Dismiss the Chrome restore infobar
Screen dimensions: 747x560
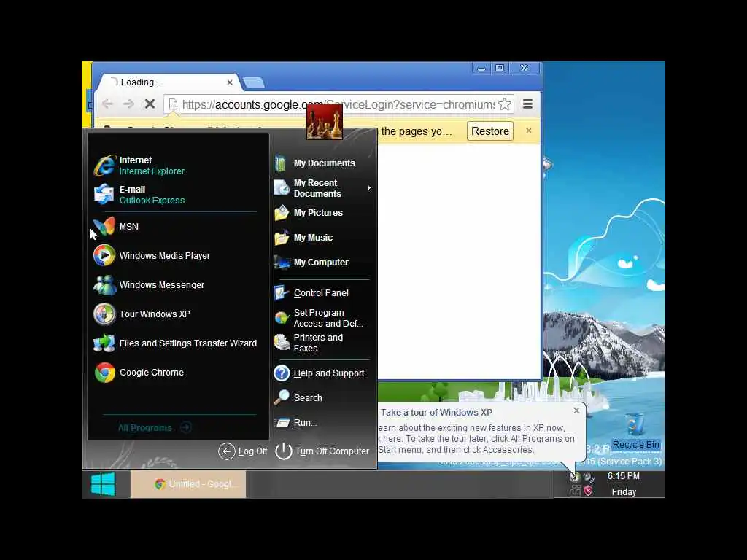528,131
